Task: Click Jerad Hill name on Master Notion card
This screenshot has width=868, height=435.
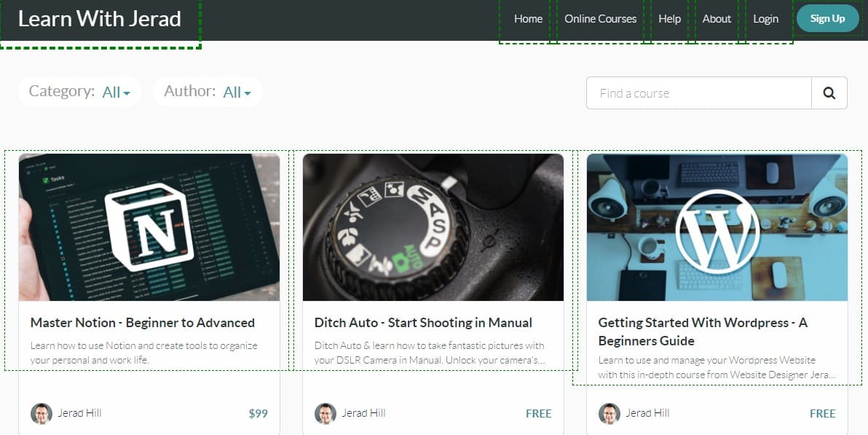Action: coord(79,413)
